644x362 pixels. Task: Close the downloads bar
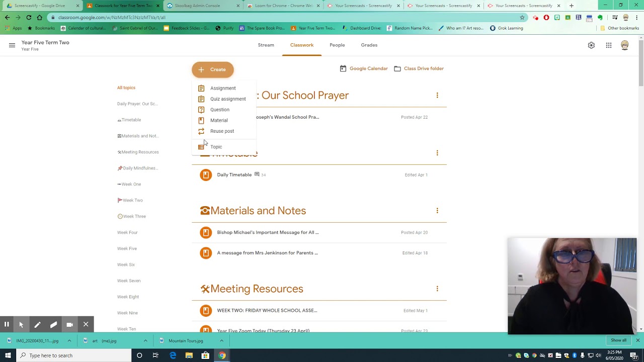click(x=637, y=340)
